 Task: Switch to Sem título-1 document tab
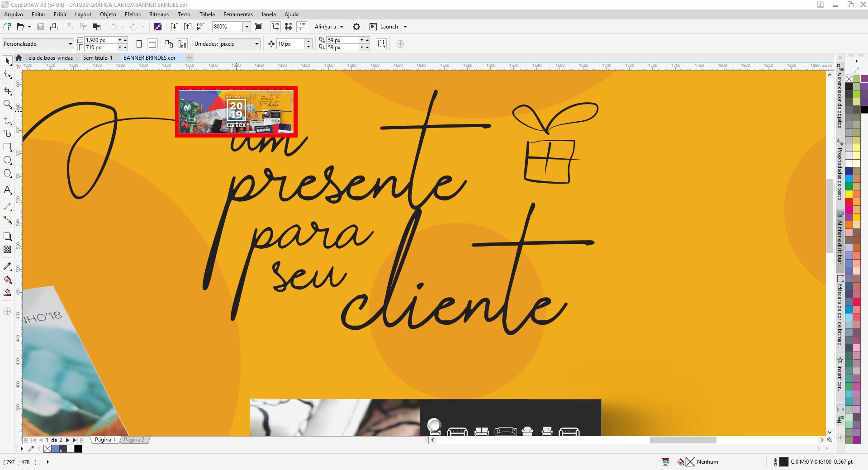98,58
